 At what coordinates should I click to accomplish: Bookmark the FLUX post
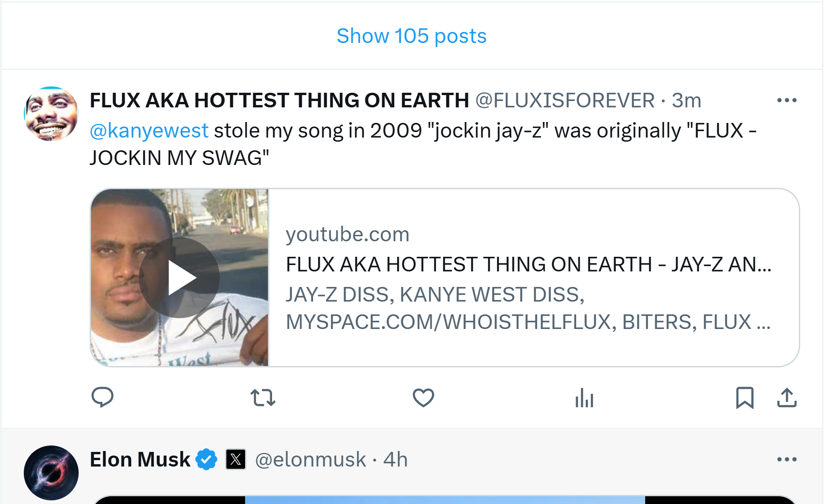pos(744,398)
